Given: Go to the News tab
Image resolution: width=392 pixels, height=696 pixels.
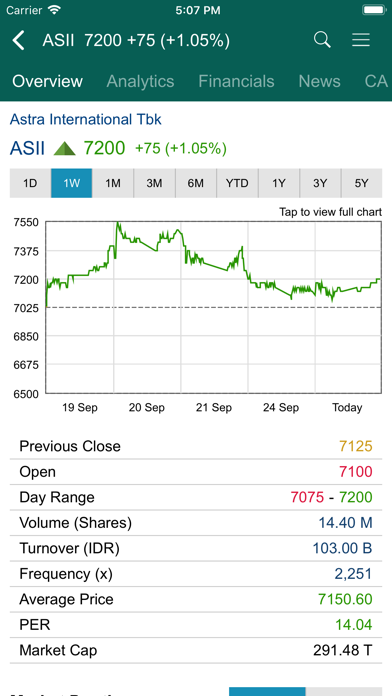Looking at the screenshot, I should 320,81.
